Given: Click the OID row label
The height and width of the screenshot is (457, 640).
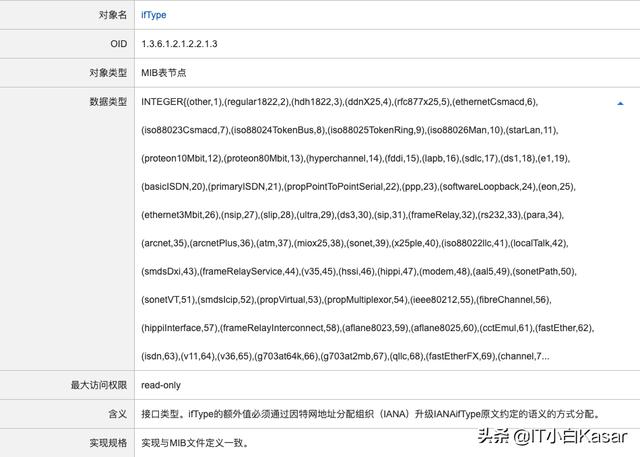Looking at the screenshot, I should [x=118, y=44].
